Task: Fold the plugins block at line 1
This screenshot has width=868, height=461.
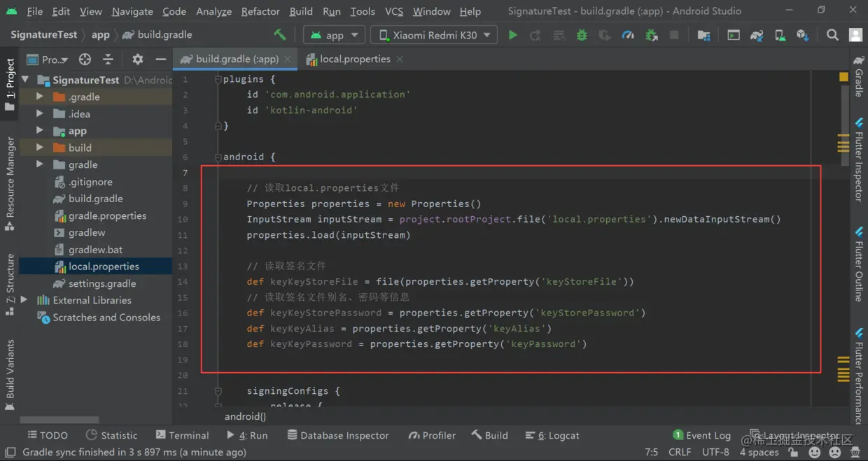Action: pos(218,79)
